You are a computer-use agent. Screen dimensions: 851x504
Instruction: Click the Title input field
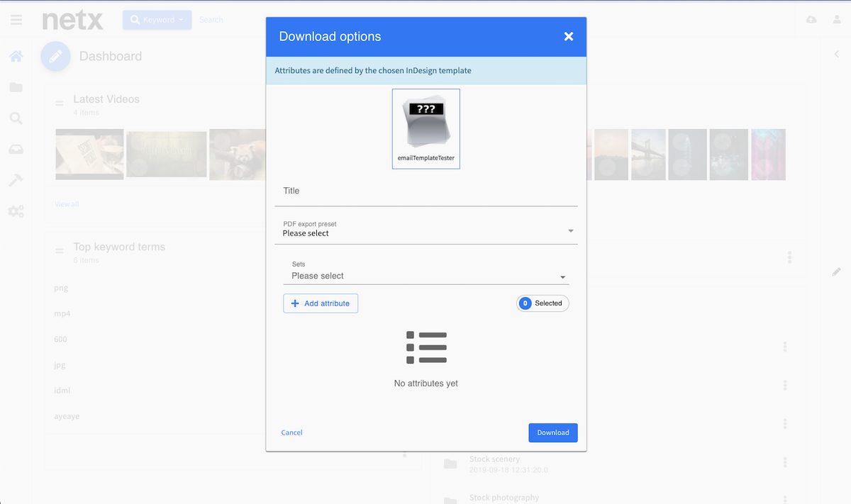(x=425, y=191)
